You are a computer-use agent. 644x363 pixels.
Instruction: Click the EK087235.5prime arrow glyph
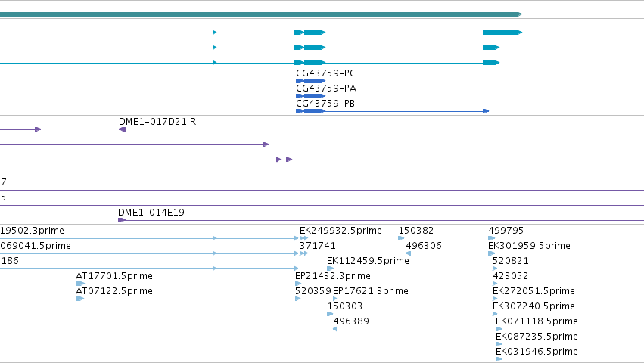tap(499, 344)
